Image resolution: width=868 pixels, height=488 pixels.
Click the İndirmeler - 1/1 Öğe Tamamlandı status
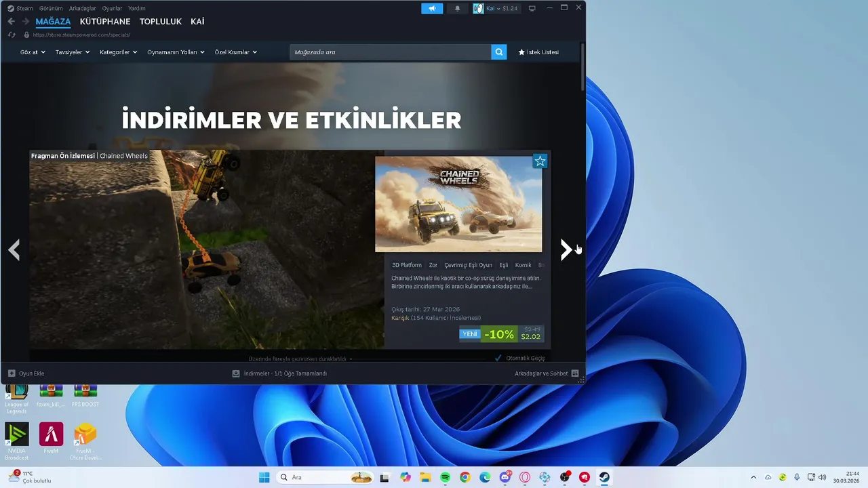coord(285,373)
